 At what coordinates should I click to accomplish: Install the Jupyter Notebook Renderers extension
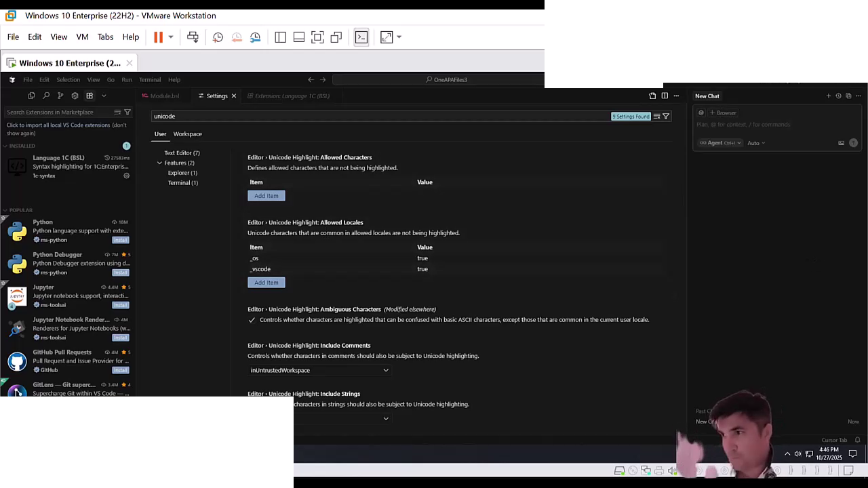coord(121,338)
